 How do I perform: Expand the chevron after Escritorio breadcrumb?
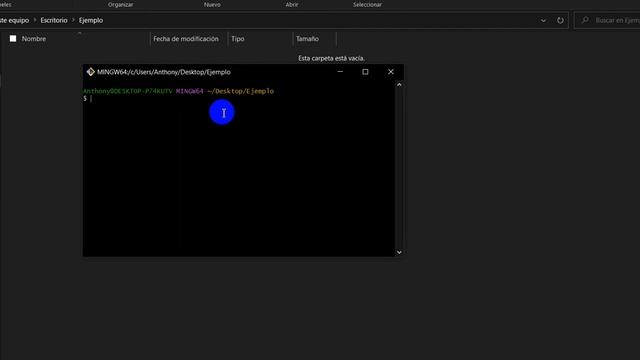(73, 20)
